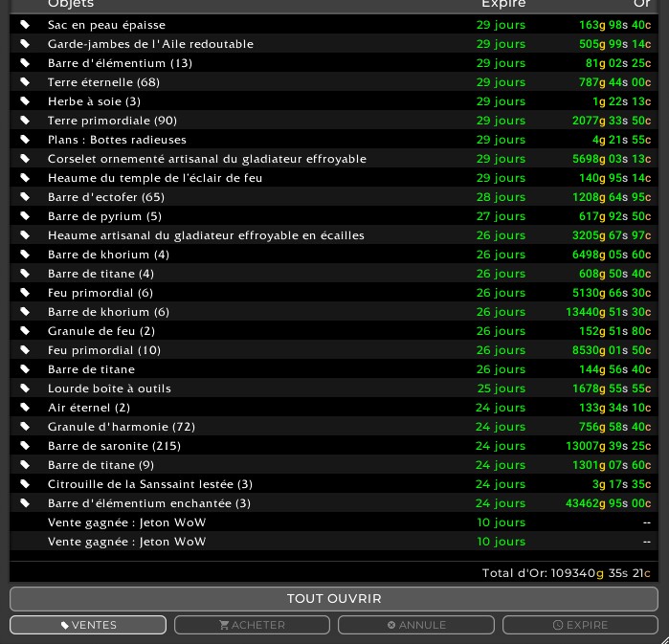Click the 43462g 95s 00c gold amount
This screenshot has width=669, height=644.
(x=609, y=503)
